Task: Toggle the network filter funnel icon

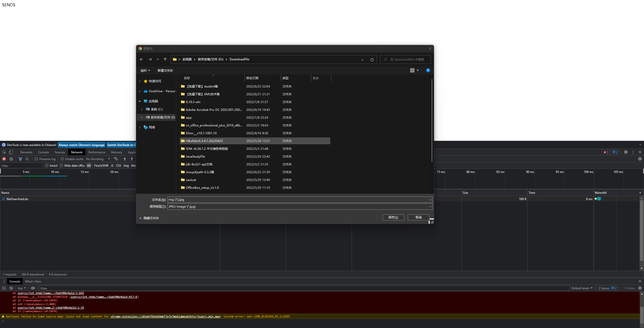Action: click(x=20, y=159)
